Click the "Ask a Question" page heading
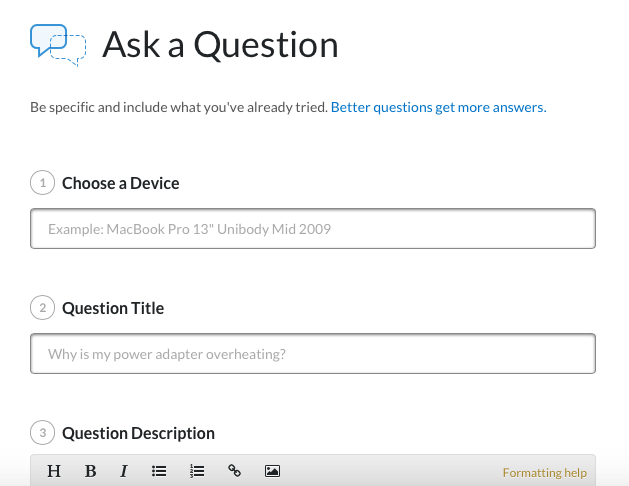 tap(220, 45)
